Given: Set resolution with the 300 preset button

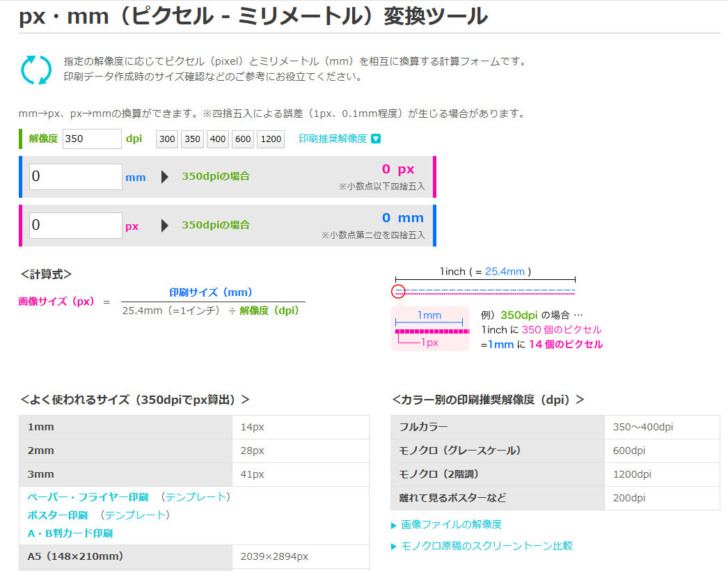Looking at the screenshot, I should tap(167, 139).
